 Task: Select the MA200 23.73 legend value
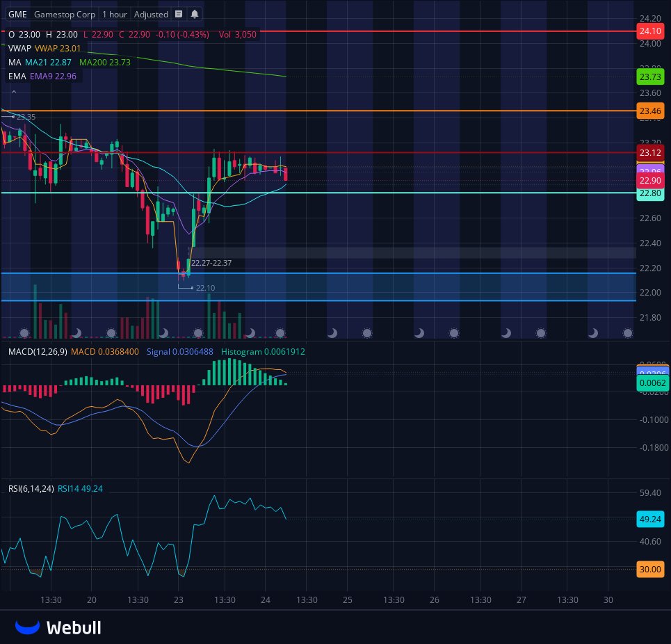(x=105, y=62)
